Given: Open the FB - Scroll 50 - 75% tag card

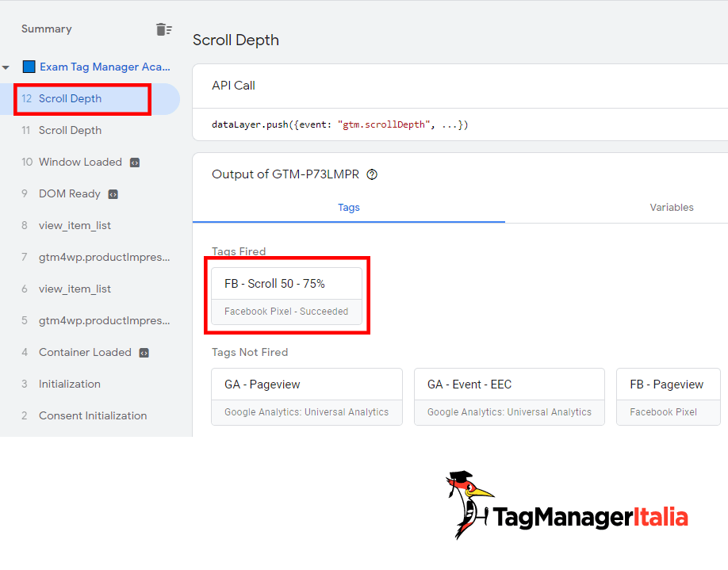Looking at the screenshot, I should pos(286,296).
